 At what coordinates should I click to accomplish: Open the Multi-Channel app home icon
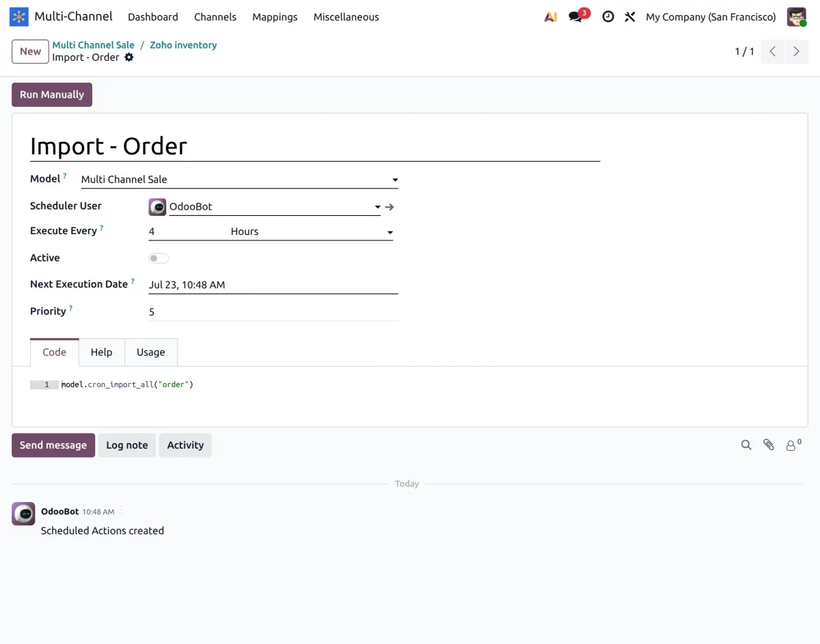pos(19,16)
